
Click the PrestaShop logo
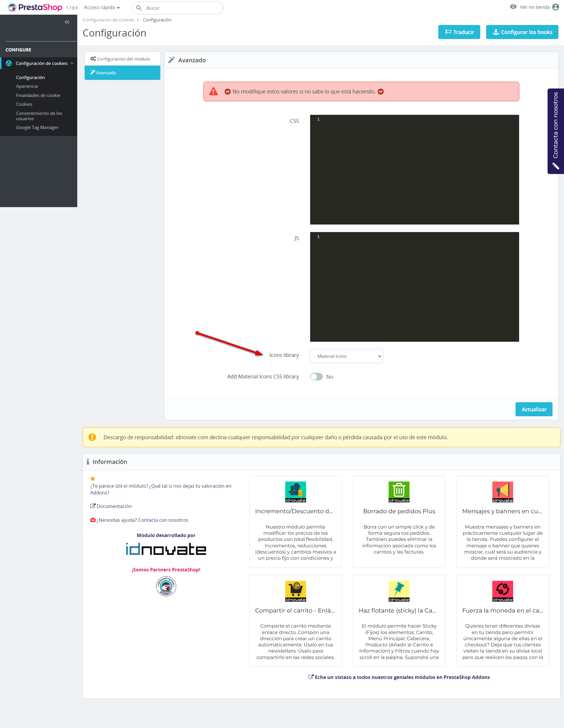click(35, 7)
